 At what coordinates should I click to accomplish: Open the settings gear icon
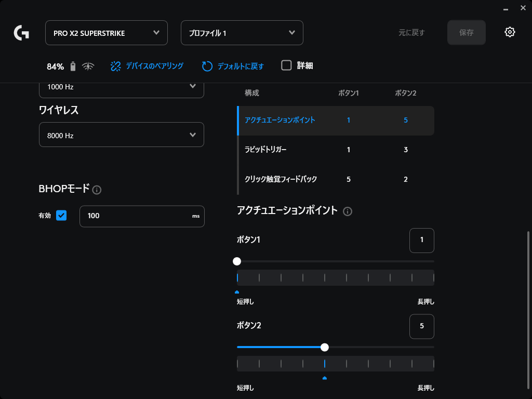point(510,32)
